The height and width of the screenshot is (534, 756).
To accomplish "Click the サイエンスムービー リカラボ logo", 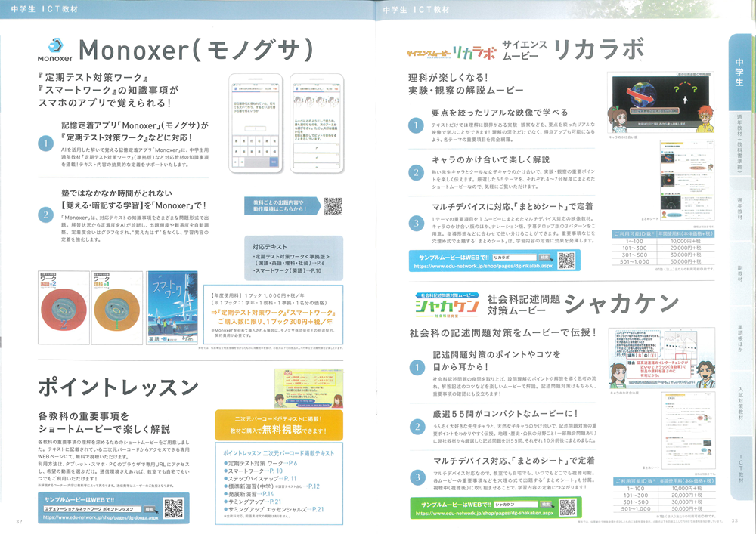I will (451, 52).
